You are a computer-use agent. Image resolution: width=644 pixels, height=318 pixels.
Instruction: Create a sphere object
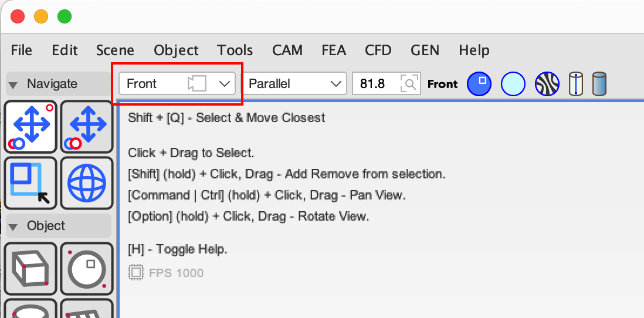point(86,268)
